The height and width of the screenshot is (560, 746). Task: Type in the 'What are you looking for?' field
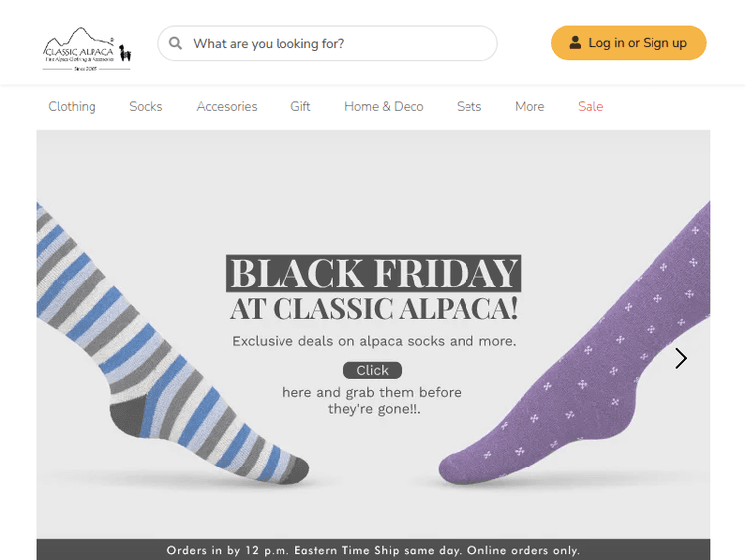click(338, 44)
